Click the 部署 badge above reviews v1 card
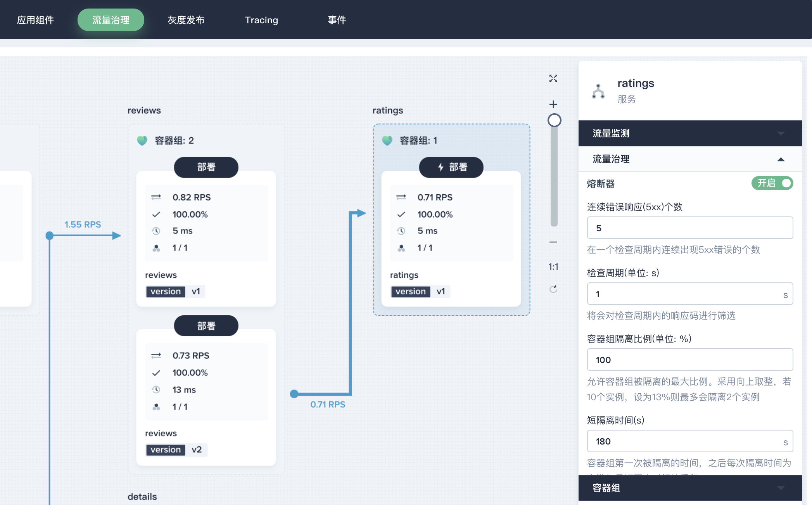Image resolution: width=812 pixels, height=505 pixels. [x=206, y=167]
